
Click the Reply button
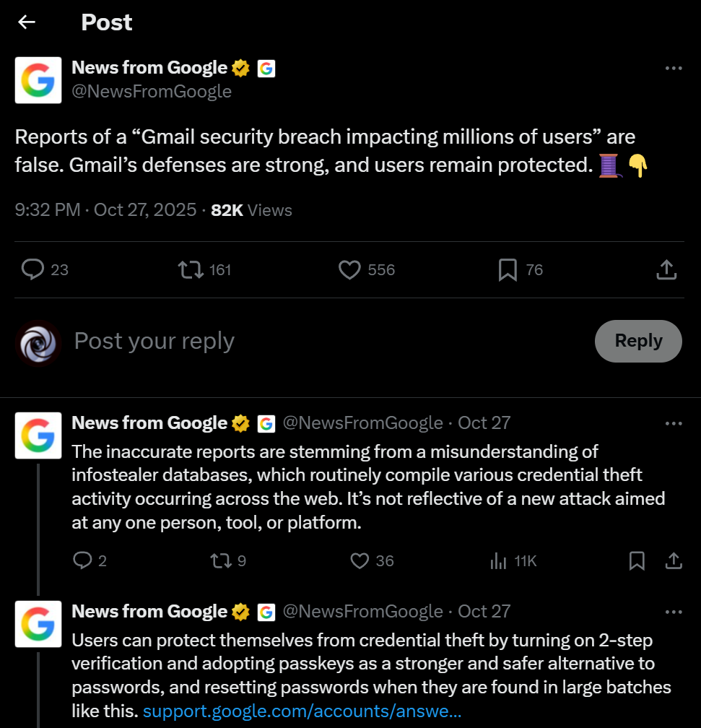click(638, 341)
